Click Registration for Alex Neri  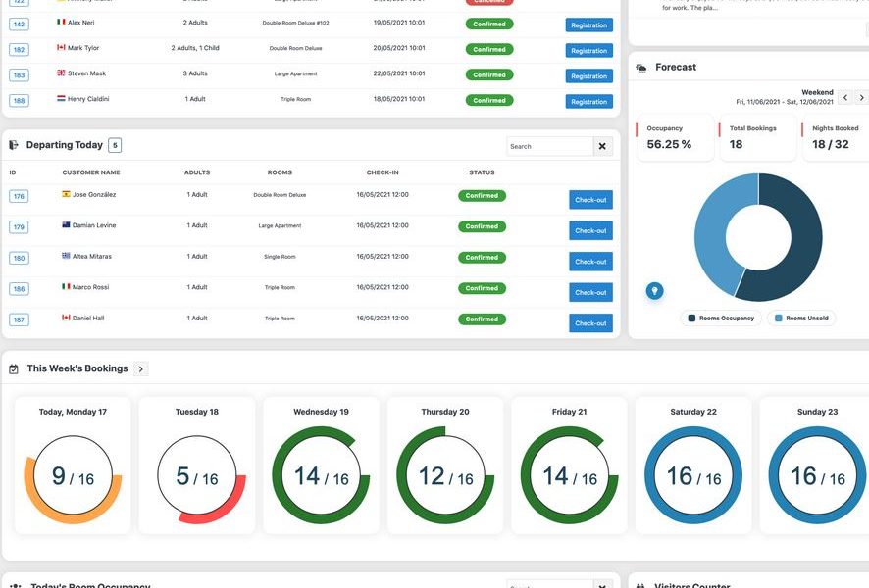[589, 25]
